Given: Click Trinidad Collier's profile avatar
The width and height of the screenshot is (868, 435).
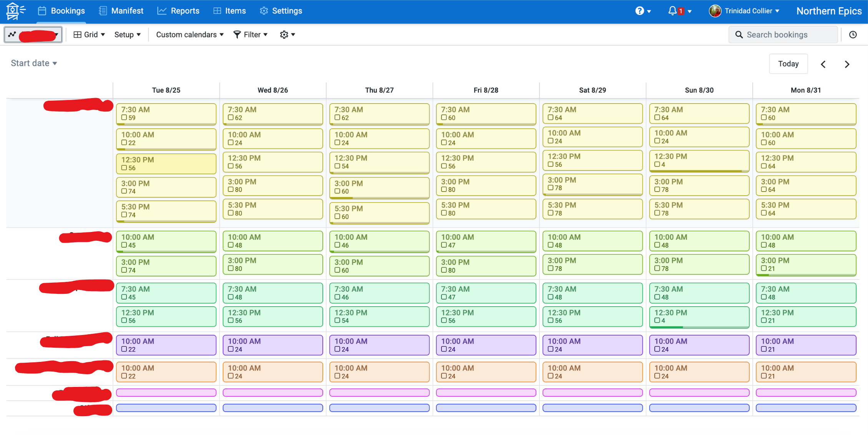Looking at the screenshot, I should [715, 11].
